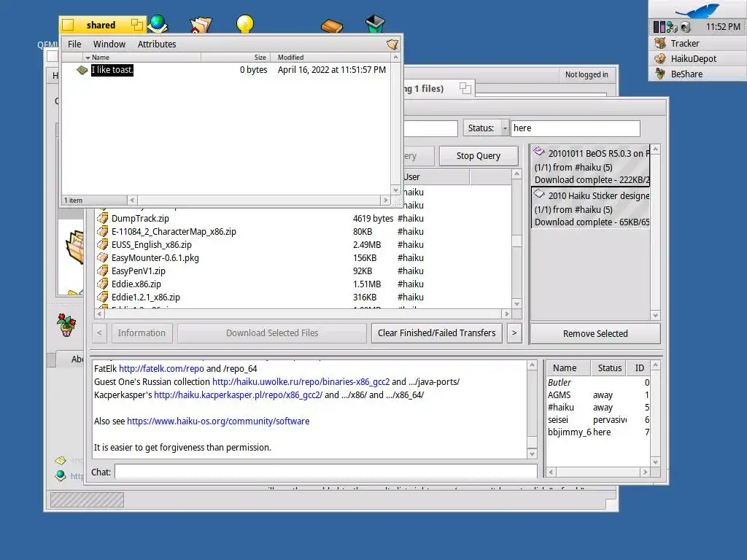Screen dimensions: 747x560
Task: Open the haiku-os.org community software link
Action: (x=218, y=421)
